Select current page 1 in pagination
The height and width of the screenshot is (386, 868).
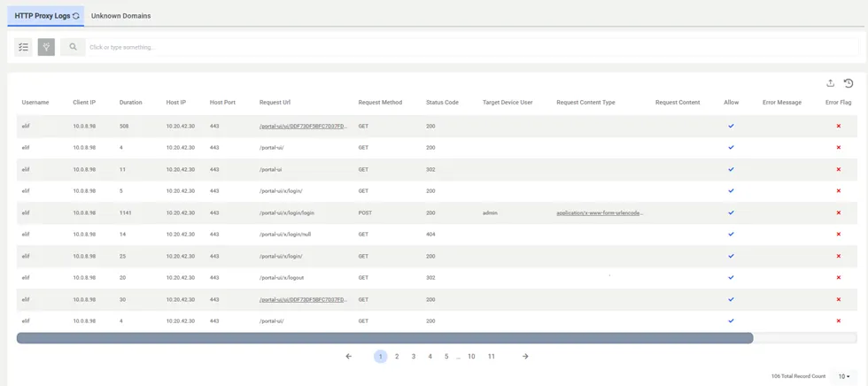pyautogui.click(x=380, y=357)
